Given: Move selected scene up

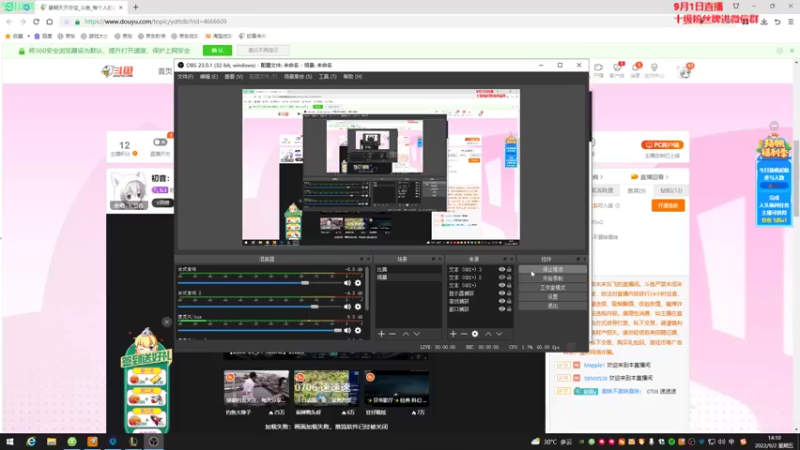Looking at the screenshot, I should coord(406,334).
